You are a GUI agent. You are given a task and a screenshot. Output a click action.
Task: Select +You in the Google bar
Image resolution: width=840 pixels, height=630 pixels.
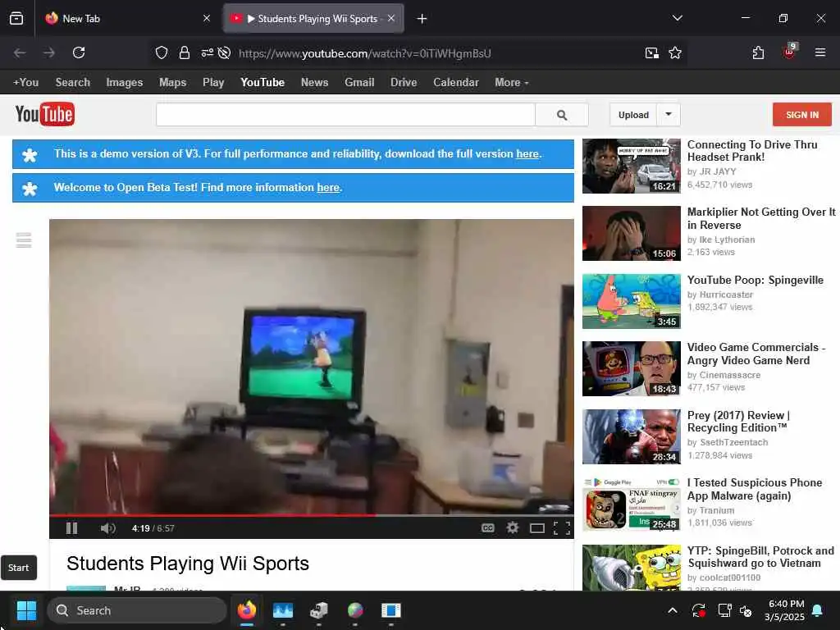click(25, 83)
